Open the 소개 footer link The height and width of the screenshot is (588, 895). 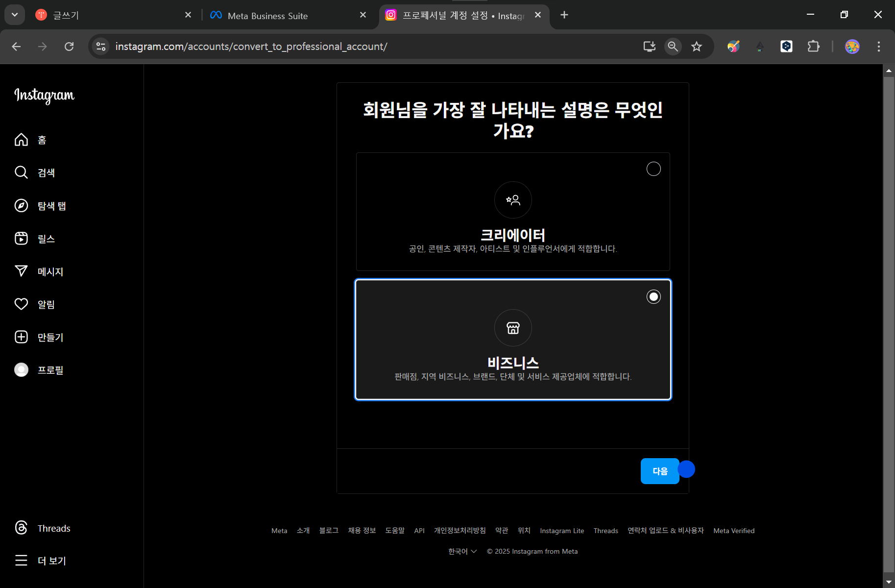tap(303, 531)
